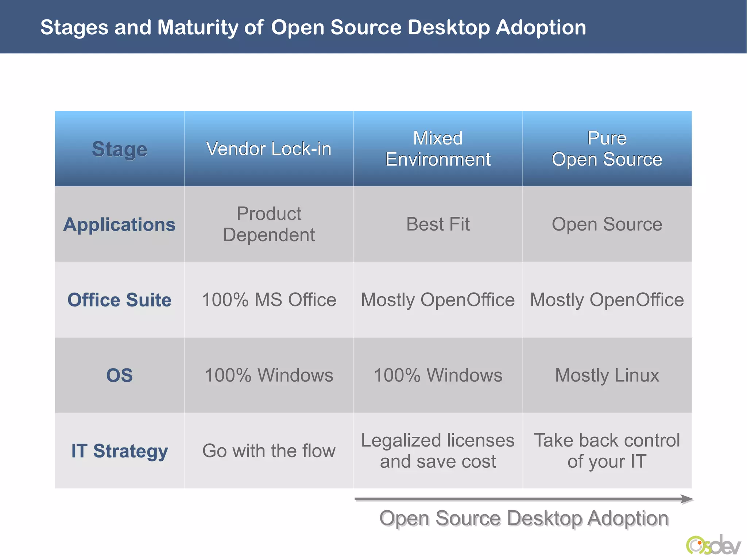Select the 'Stage' header cell
The height and width of the screenshot is (560, 747).
pos(120,149)
